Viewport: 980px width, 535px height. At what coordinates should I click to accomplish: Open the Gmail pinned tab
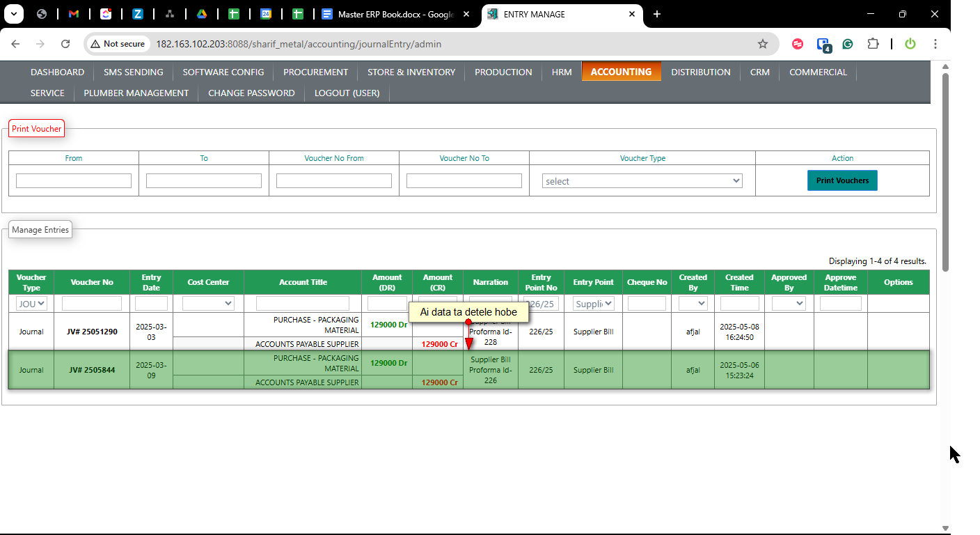(74, 14)
